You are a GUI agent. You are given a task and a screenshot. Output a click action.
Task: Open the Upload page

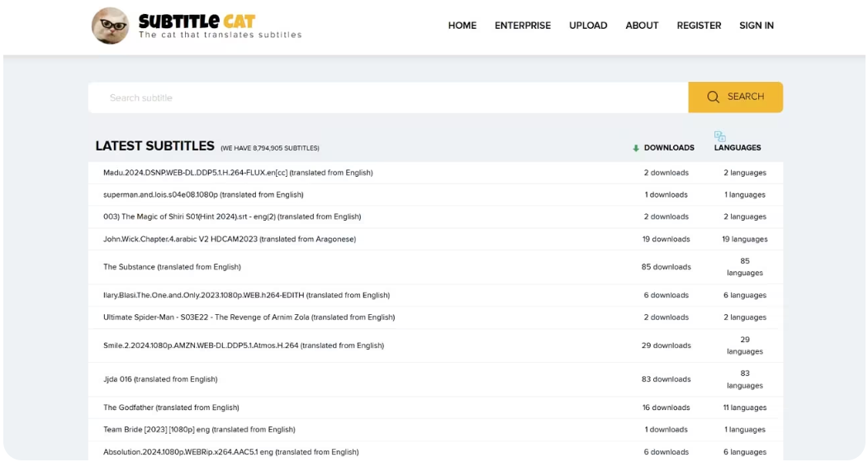[588, 26]
